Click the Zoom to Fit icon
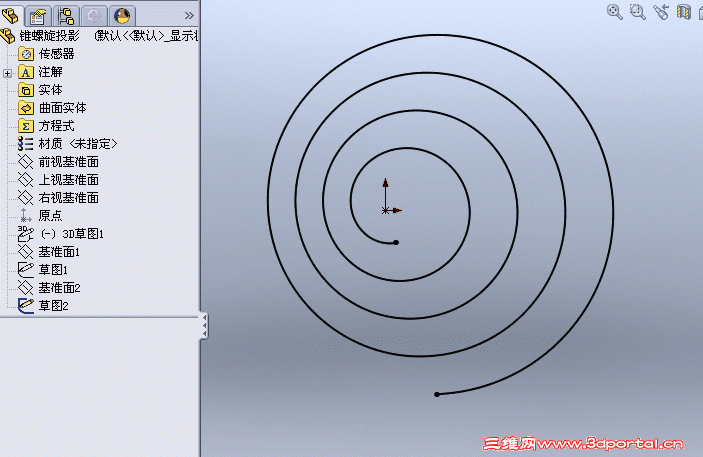 (615, 12)
